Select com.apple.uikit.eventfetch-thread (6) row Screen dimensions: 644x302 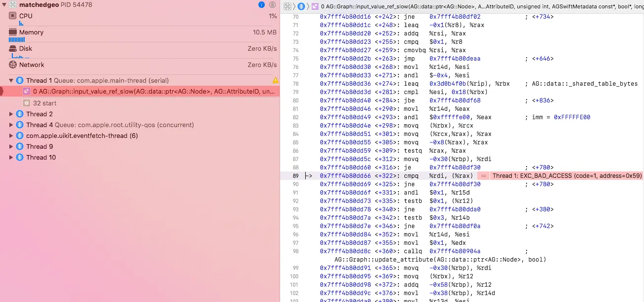pos(140,135)
